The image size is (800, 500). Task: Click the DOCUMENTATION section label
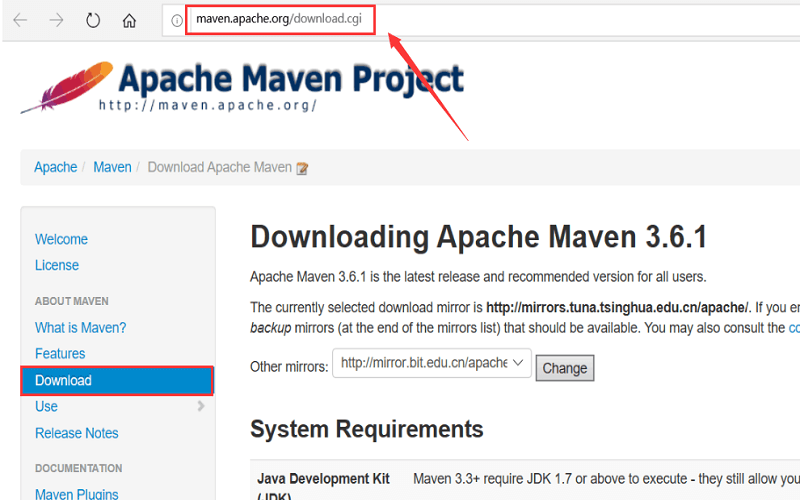pos(79,468)
